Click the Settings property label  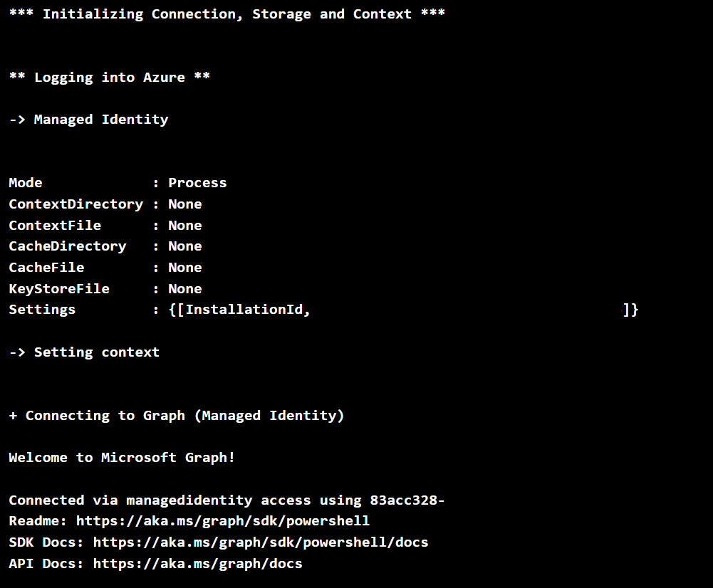tap(42, 310)
